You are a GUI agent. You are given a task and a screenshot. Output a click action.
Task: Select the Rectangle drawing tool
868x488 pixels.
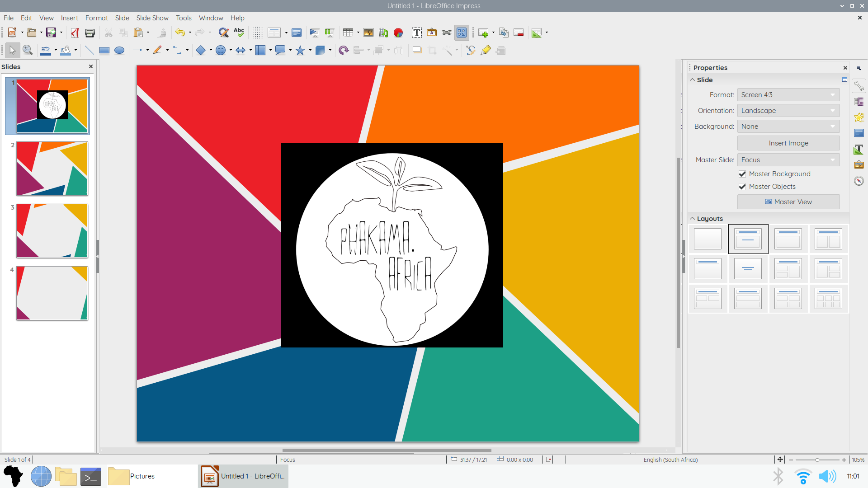(104, 51)
